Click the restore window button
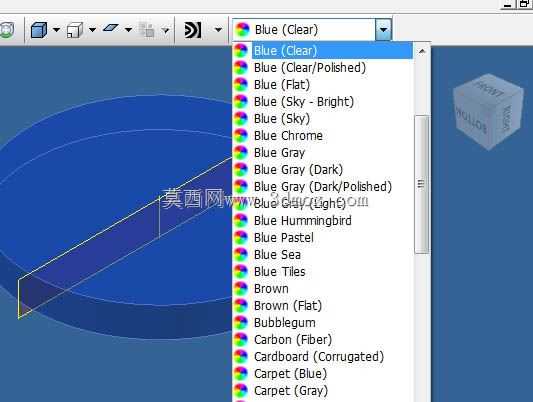Image resolution: width=533 pixels, height=402 pixels. coord(524,4)
